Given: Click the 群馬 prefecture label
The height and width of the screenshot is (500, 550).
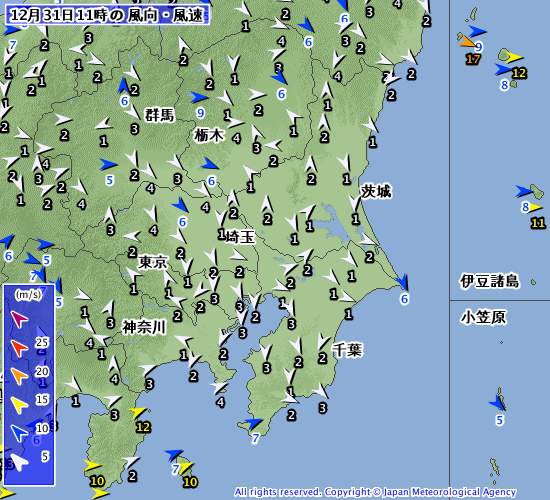Looking at the screenshot, I should pyautogui.click(x=160, y=115).
